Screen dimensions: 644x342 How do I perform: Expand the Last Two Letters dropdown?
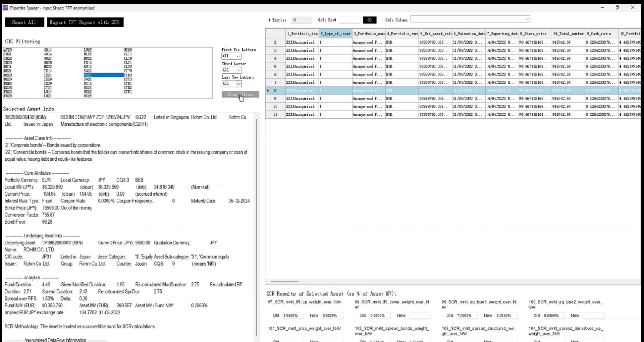click(x=238, y=84)
